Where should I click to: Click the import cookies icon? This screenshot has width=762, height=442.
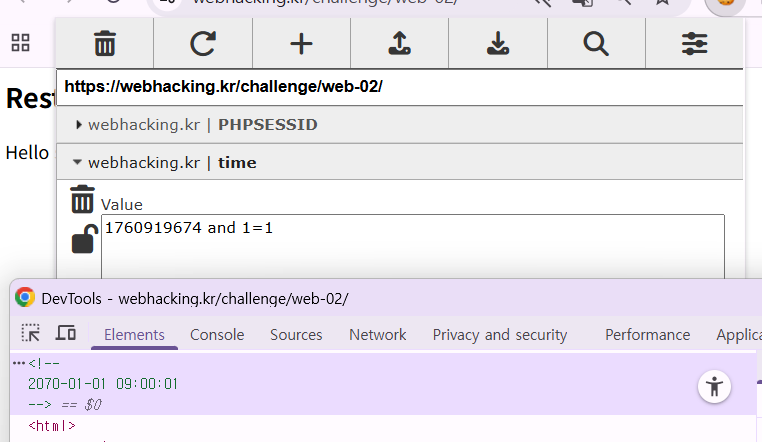click(399, 44)
